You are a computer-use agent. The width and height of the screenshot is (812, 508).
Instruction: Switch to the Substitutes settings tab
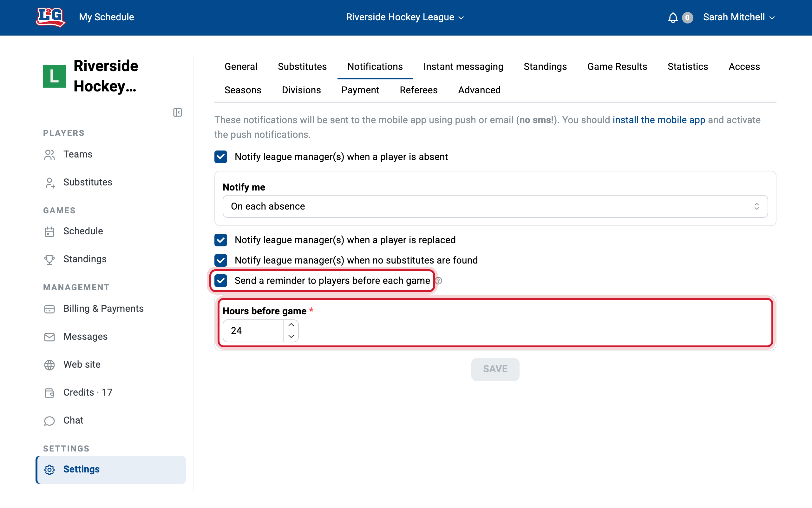click(x=302, y=67)
